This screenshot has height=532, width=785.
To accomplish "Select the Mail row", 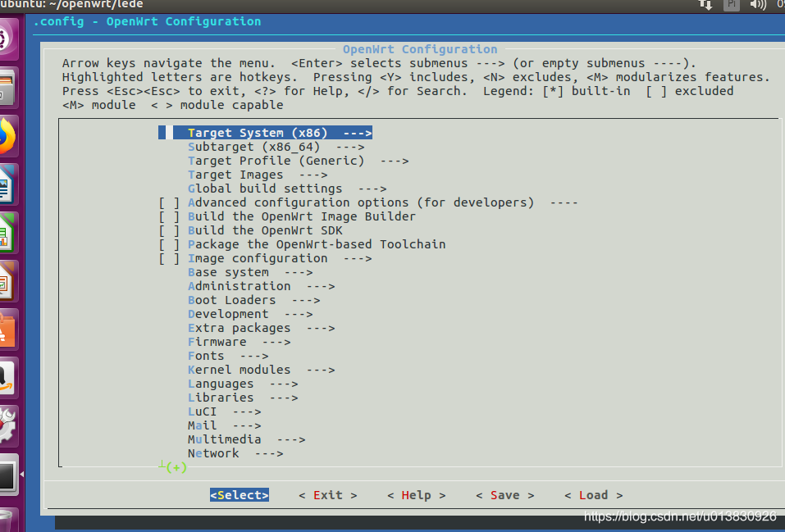I will [x=224, y=426].
